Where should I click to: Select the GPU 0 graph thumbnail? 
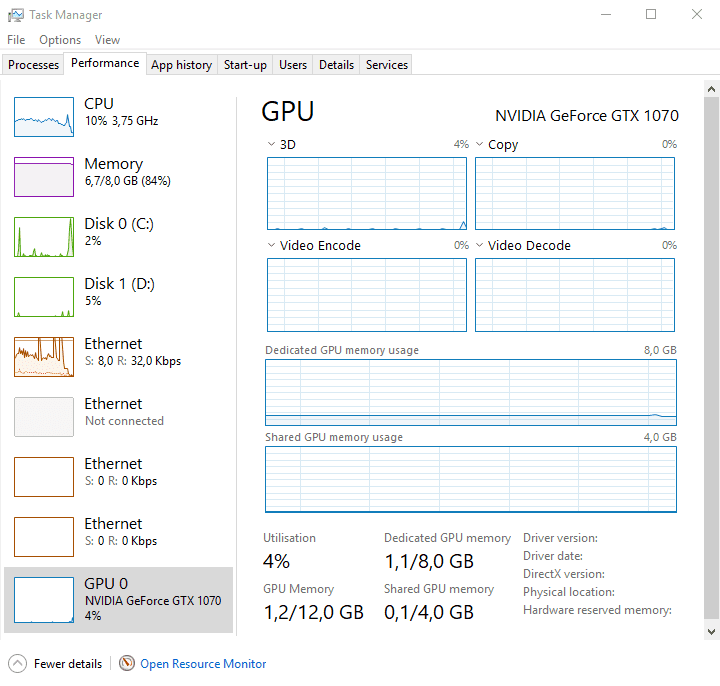44,600
